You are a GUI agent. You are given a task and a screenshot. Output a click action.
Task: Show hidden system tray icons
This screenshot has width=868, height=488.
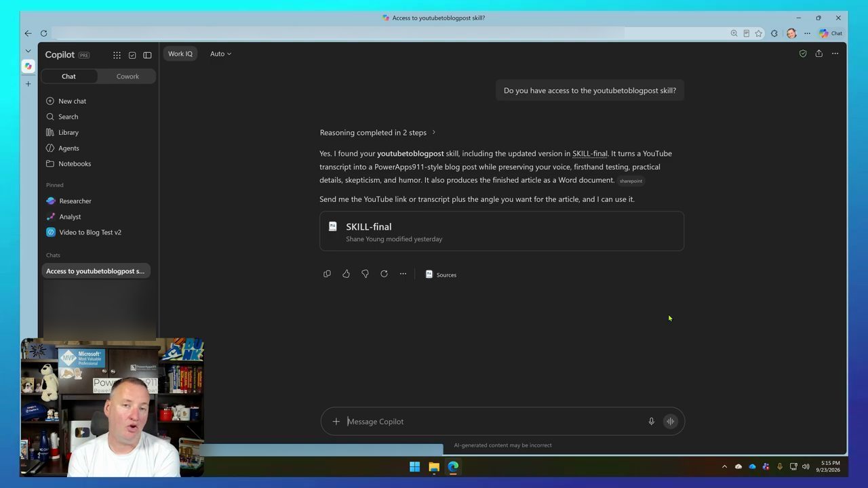[x=724, y=466]
